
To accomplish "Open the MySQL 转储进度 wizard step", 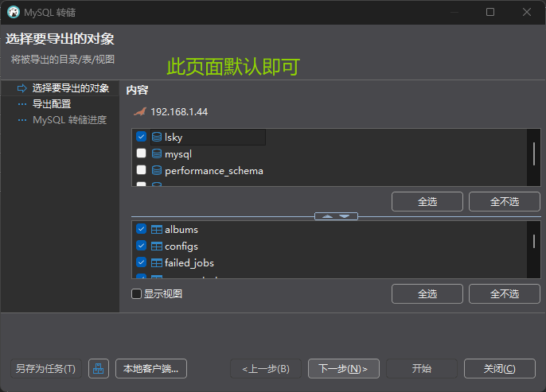I will tap(70, 120).
